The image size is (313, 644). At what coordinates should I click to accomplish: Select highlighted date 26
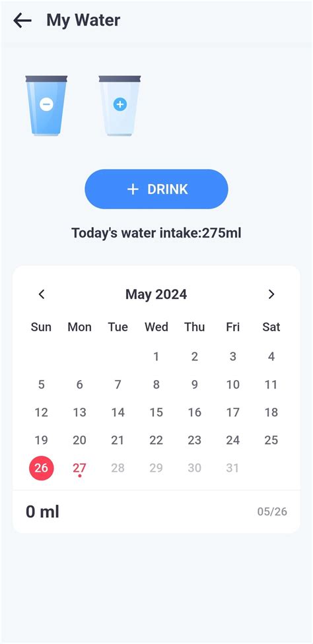41,468
